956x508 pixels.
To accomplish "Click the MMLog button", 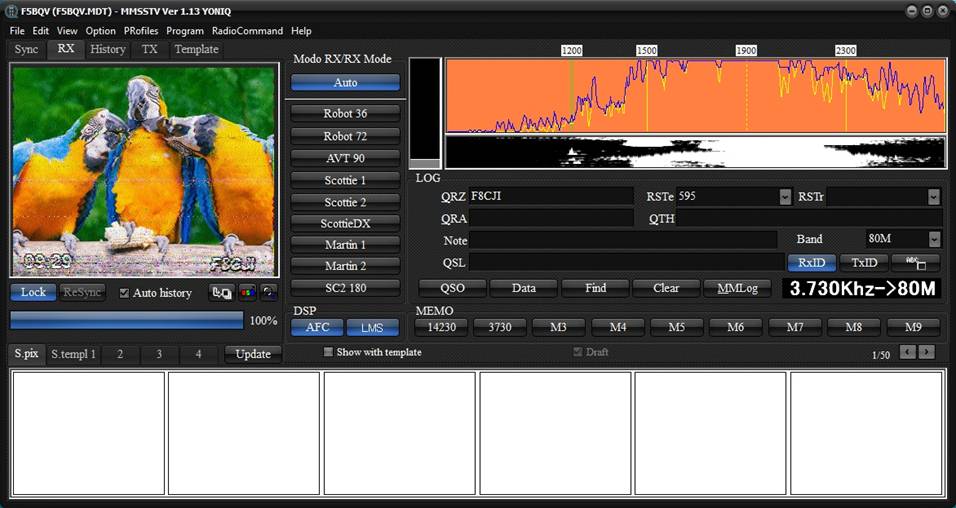I will pyautogui.click(x=737, y=288).
